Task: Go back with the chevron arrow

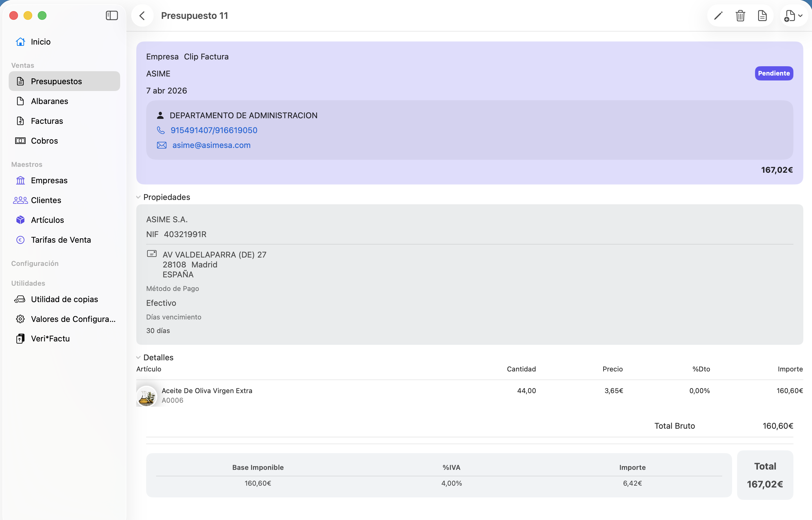Action: (x=142, y=15)
